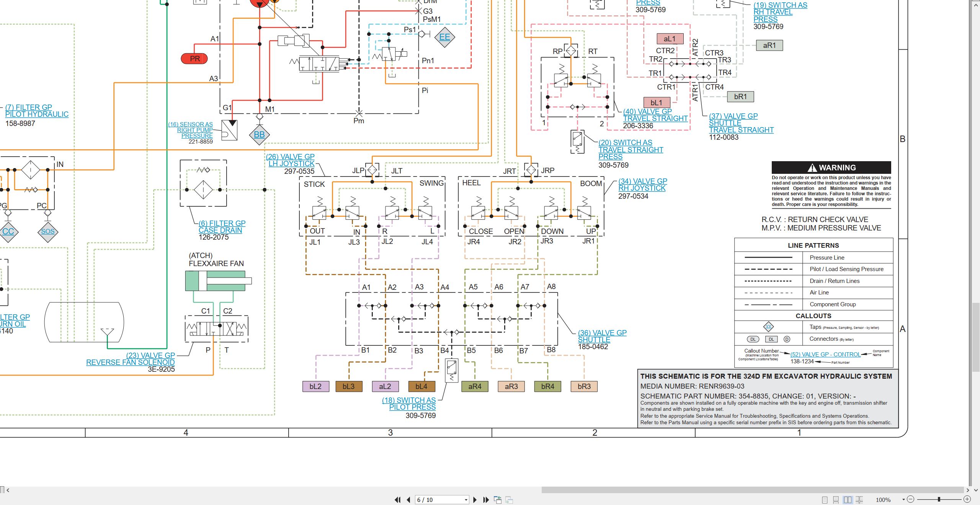Click the LINE PATTERNS legend heading
This screenshot has height=505, width=980.
point(813,245)
